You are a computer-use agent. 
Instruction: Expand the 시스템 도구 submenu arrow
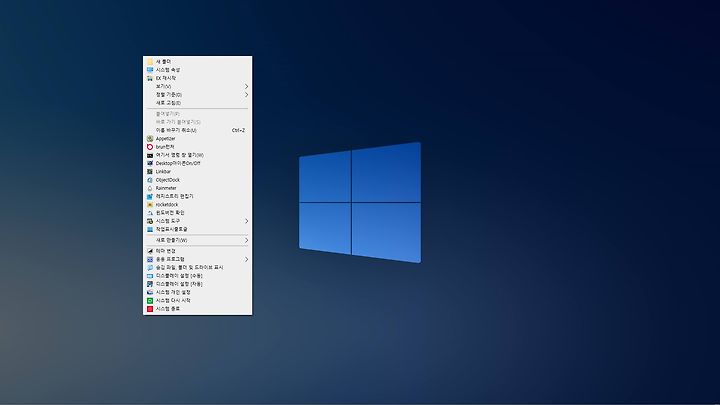tap(246, 221)
